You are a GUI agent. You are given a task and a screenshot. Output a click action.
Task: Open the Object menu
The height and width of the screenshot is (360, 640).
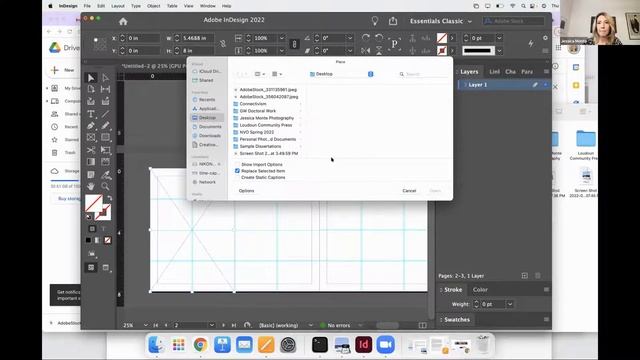click(153, 6)
